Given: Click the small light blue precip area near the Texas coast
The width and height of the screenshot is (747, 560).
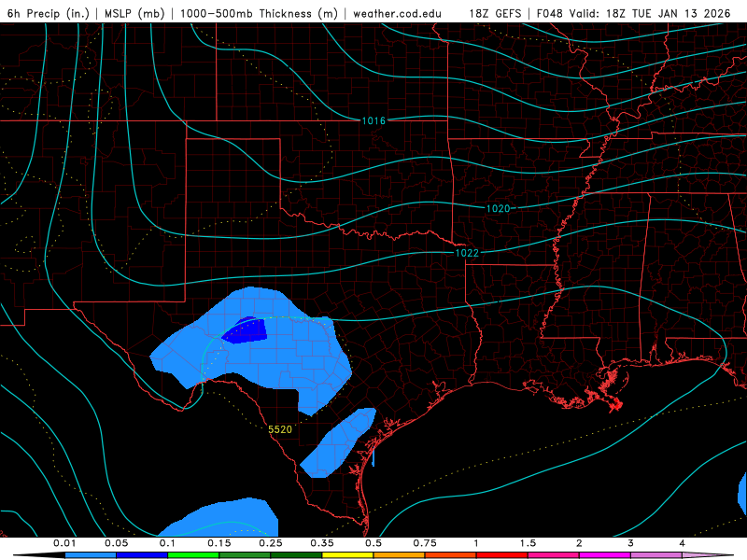Looking at the screenshot, I should tap(338, 442).
